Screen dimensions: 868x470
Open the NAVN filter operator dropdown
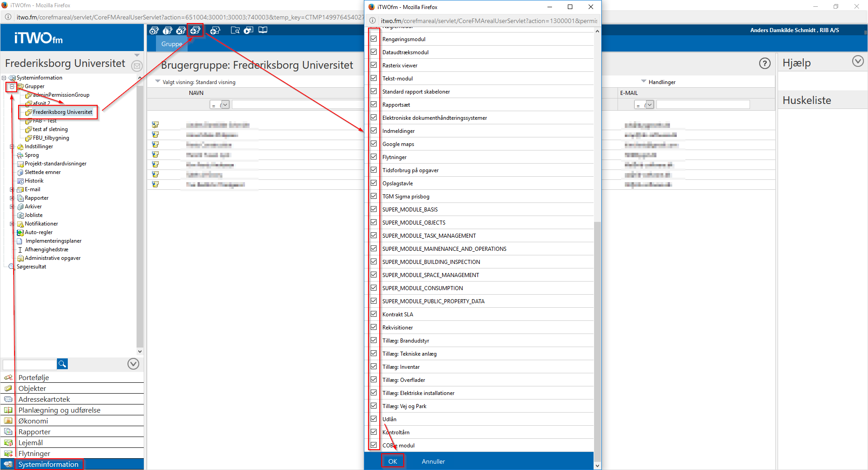point(225,105)
